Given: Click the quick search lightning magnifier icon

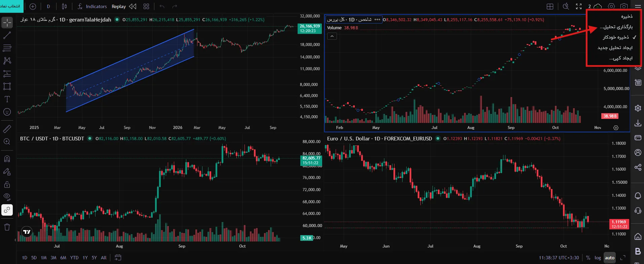Looking at the screenshot, I should [x=566, y=6].
